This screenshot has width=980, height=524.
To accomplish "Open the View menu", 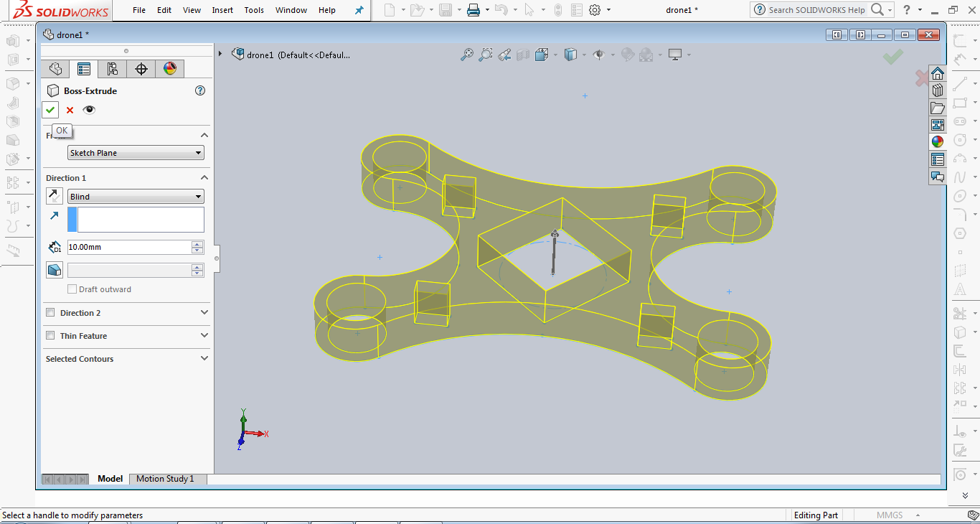I will pyautogui.click(x=192, y=10).
